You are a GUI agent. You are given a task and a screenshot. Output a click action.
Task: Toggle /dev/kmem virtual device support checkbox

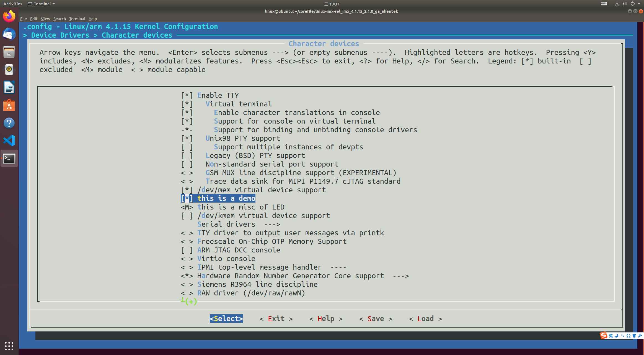pyautogui.click(x=187, y=216)
